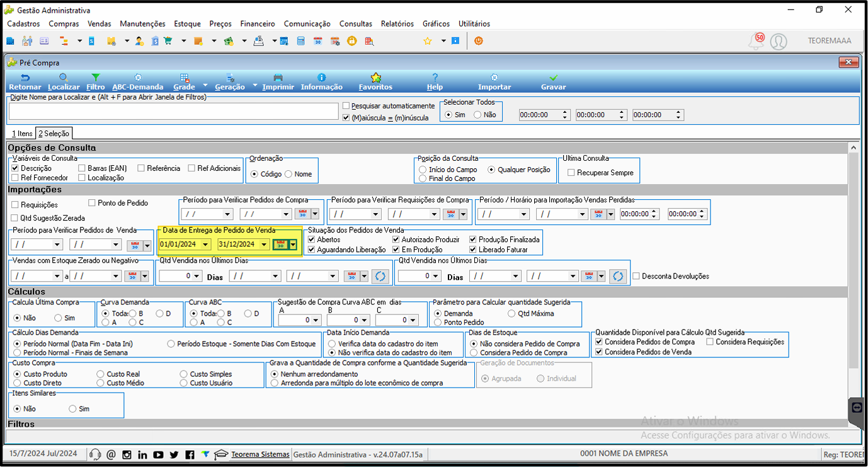
Task: Open the Teorema Sistemas link
Action: [x=260, y=454]
